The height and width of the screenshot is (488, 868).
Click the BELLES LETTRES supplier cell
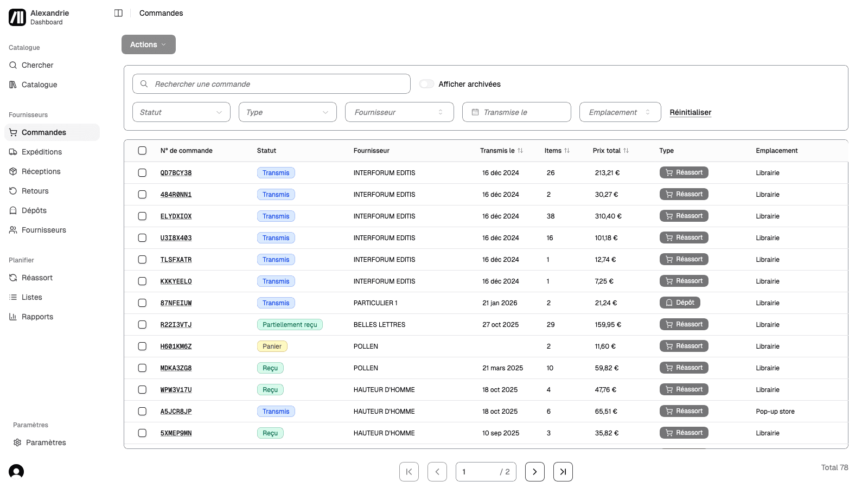click(x=379, y=325)
